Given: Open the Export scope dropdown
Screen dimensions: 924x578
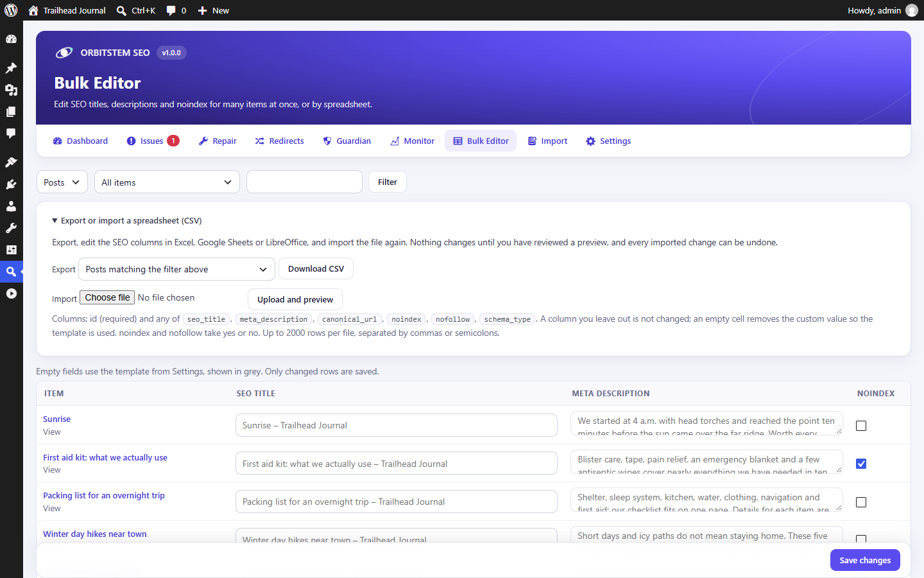Looking at the screenshot, I should pos(176,269).
